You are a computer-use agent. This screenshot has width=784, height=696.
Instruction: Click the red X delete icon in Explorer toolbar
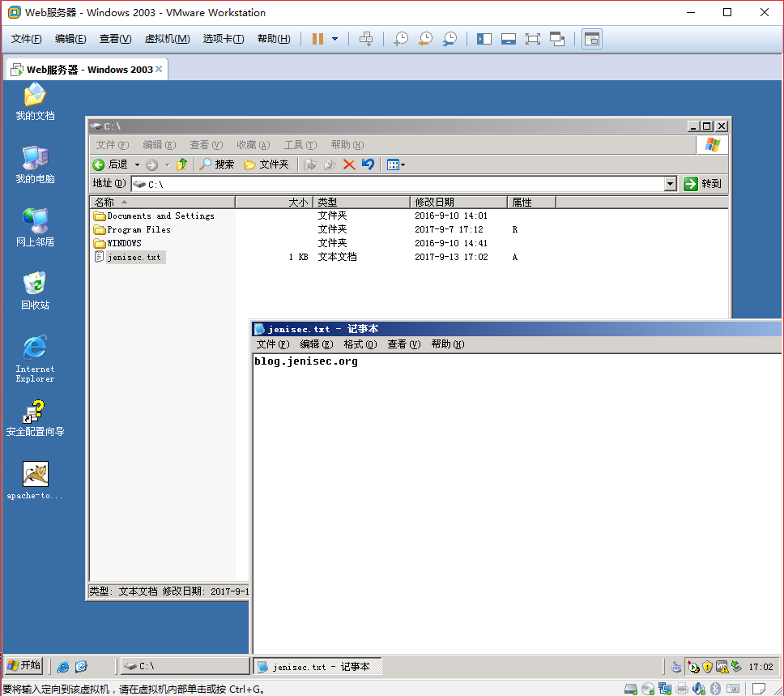coord(349,164)
